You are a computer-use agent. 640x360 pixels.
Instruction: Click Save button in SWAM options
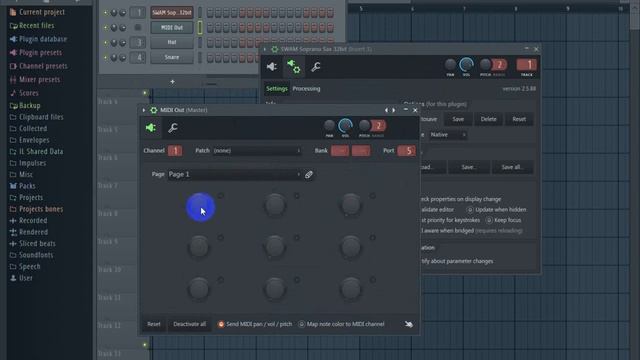[x=458, y=119]
